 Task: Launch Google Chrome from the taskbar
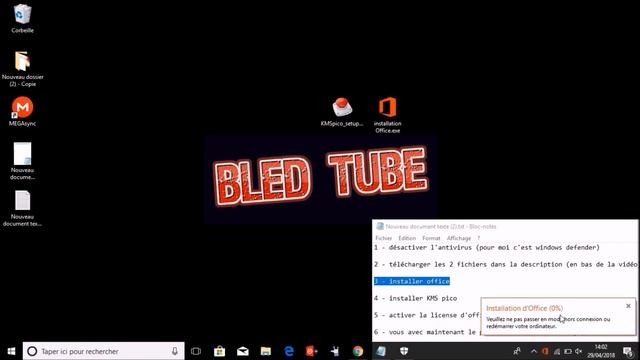[358, 351]
